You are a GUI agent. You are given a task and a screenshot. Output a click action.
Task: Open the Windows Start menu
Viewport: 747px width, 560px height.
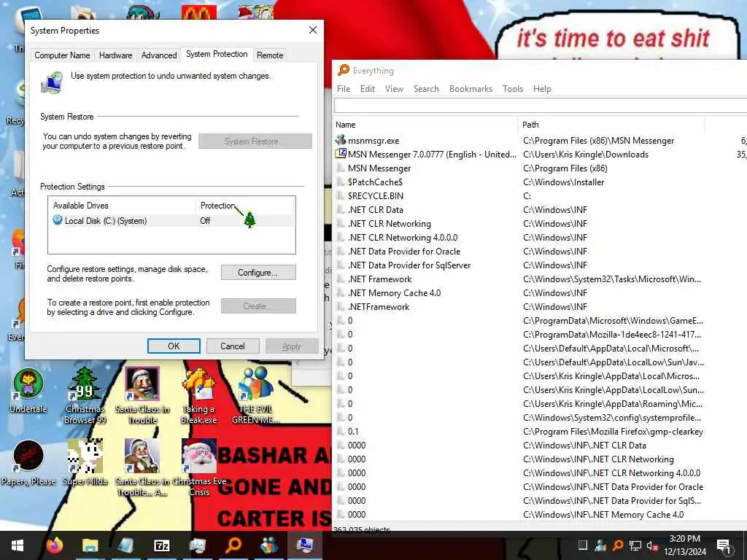click(18, 545)
